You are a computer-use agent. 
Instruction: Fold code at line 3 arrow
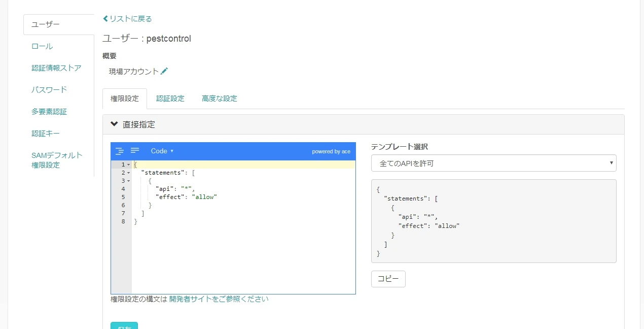point(129,181)
